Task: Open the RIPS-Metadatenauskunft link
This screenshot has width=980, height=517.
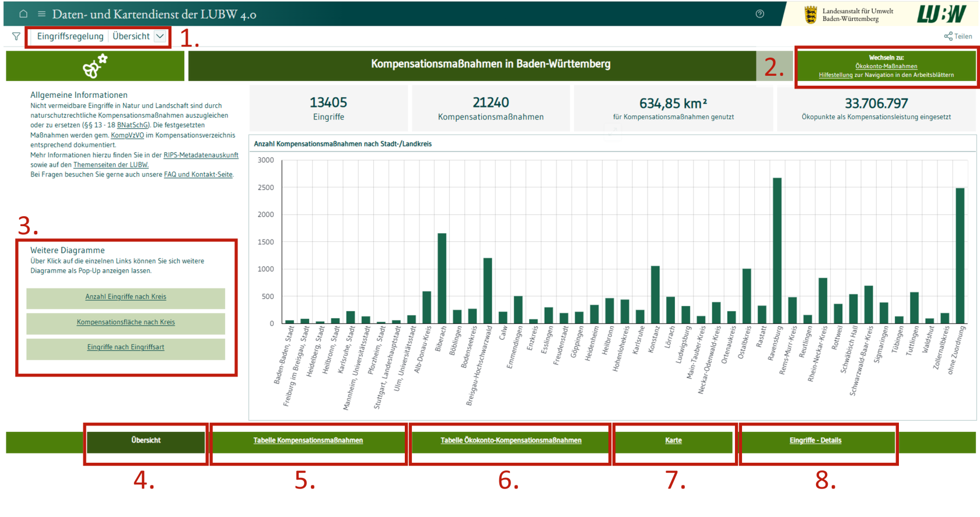Action: pos(201,155)
